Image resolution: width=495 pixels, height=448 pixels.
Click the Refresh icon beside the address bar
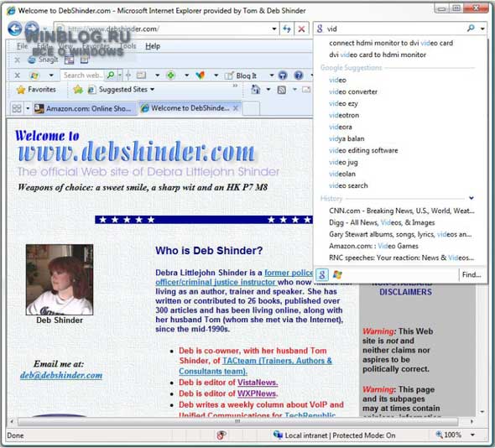[x=287, y=29]
